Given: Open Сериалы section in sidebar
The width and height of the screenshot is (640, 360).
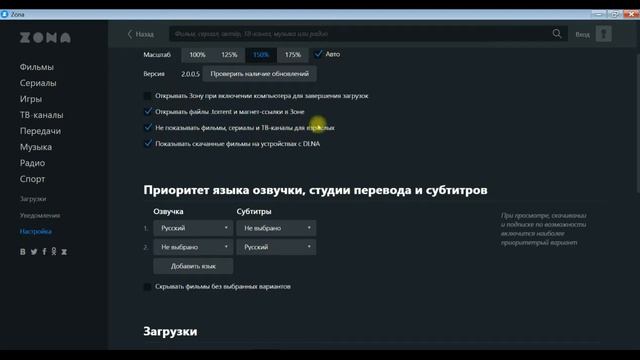Looking at the screenshot, I should click(x=38, y=83).
